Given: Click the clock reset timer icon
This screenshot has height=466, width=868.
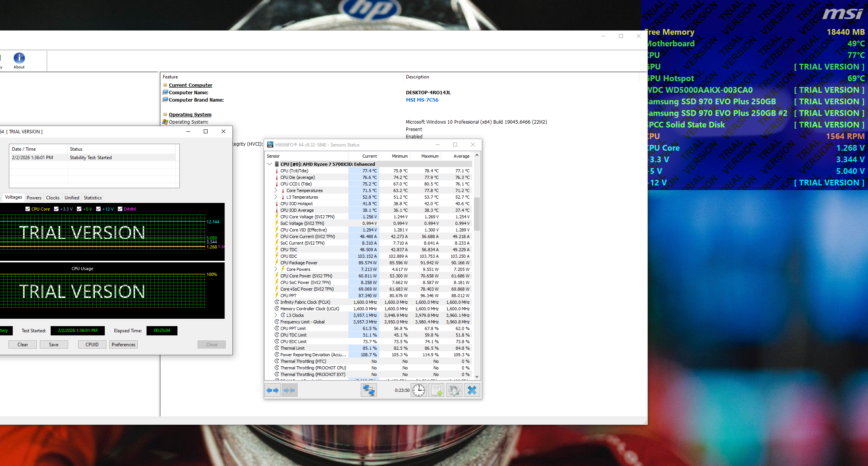Looking at the screenshot, I should [x=418, y=390].
